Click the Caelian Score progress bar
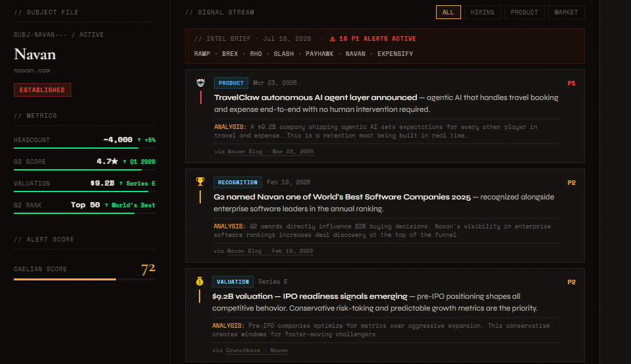 tap(84, 279)
